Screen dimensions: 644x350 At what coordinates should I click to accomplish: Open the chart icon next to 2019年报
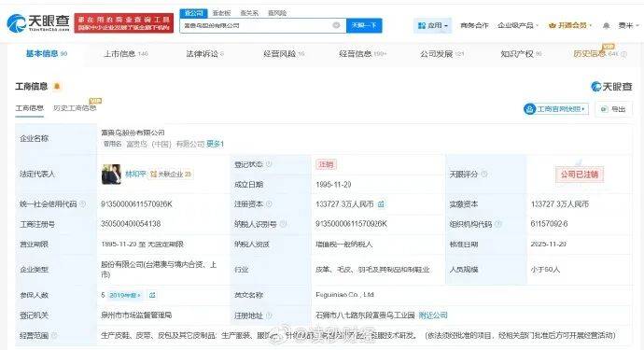[x=152, y=295]
